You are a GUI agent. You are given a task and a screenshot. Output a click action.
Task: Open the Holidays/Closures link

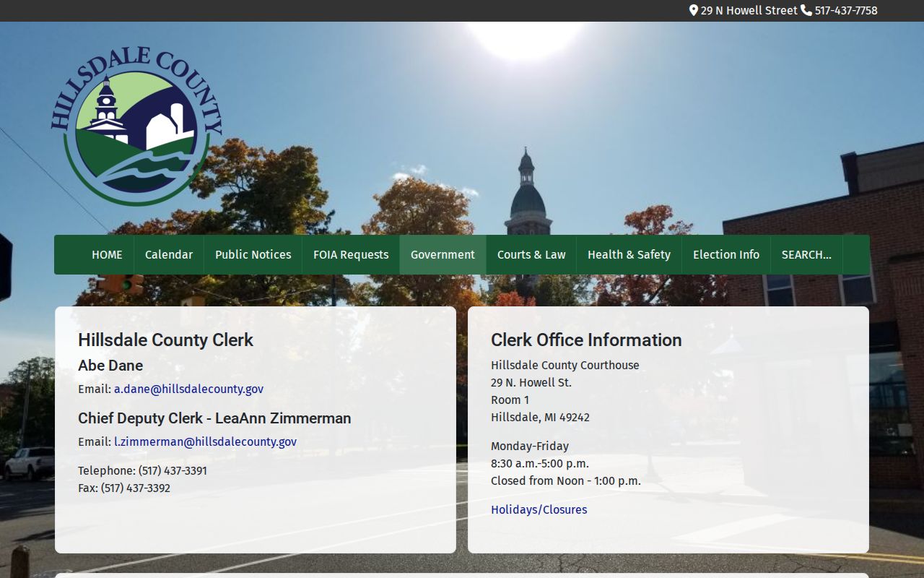tap(539, 509)
